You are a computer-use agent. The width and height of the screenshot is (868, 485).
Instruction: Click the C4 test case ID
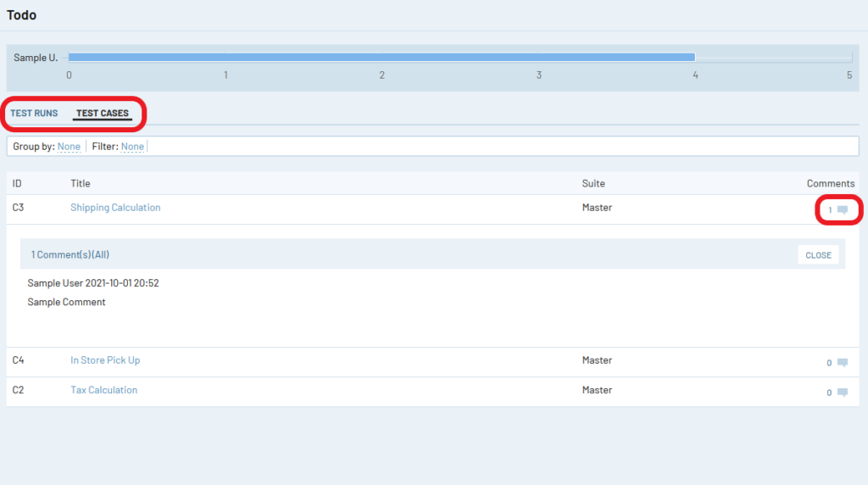tap(18, 360)
